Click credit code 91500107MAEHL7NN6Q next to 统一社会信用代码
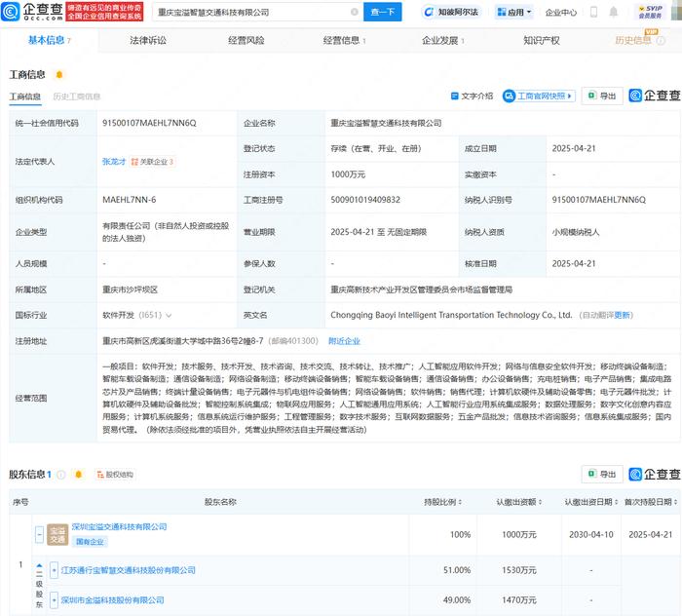The height and width of the screenshot is (616, 682). (x=149, y=123)
